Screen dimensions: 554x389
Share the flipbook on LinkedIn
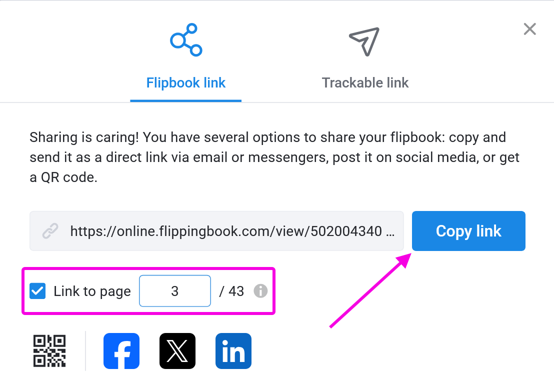coord(234,351)
